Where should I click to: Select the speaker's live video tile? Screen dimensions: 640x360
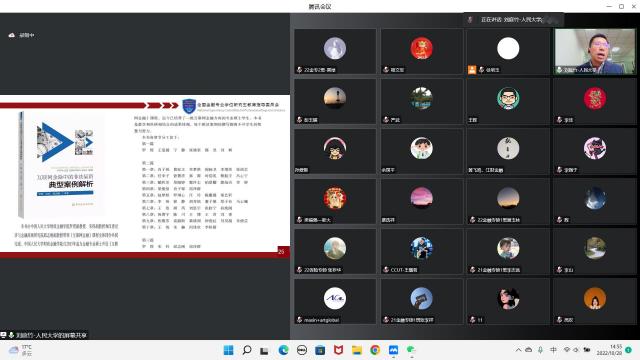(x=595, y=51)
